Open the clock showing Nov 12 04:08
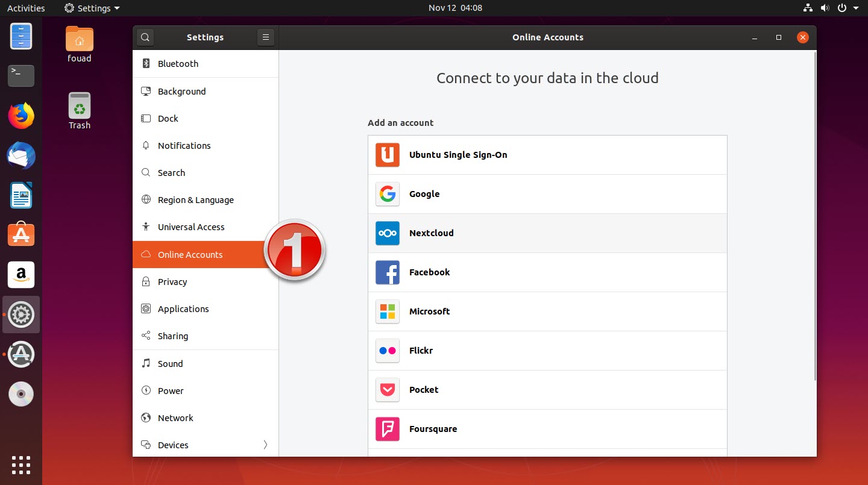 pos(455,8)
